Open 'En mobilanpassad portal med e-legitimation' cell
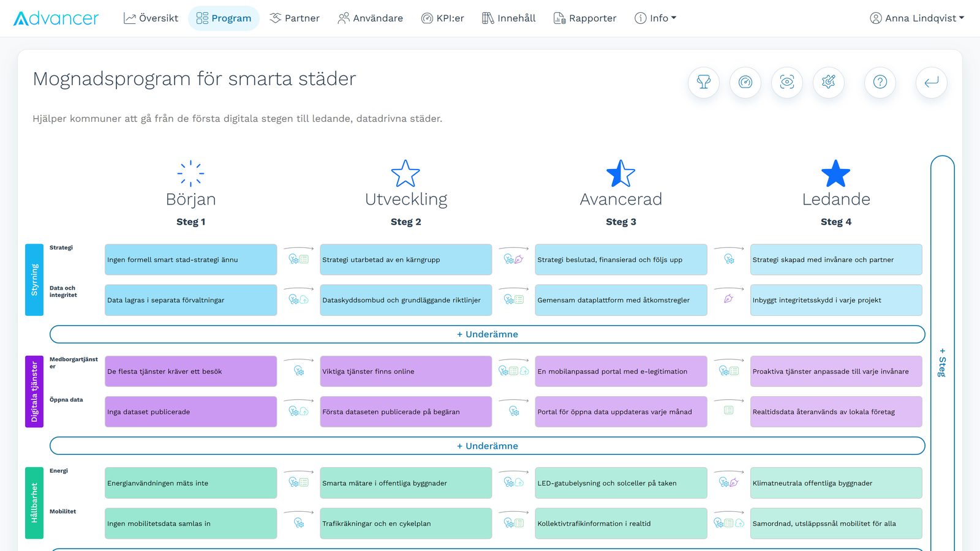The width and height of the screenshot is (980, 551). [621, 371]
